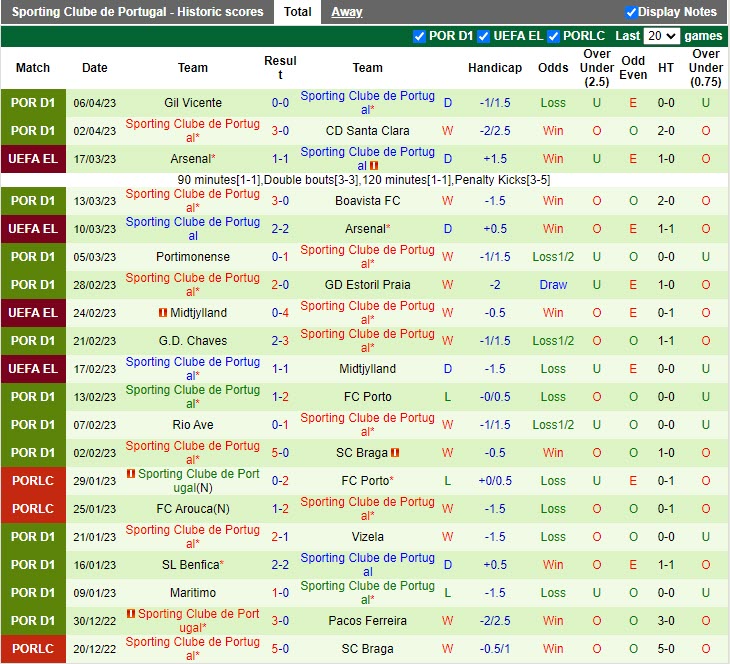
Task: Uncheck the PORLC league filter
Action: click(553, 36)
